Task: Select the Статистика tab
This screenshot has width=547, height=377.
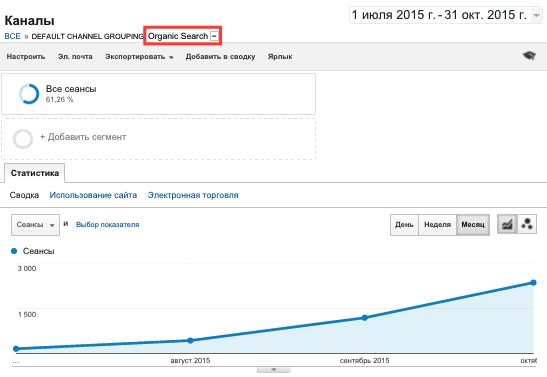Action: point(35,173)
